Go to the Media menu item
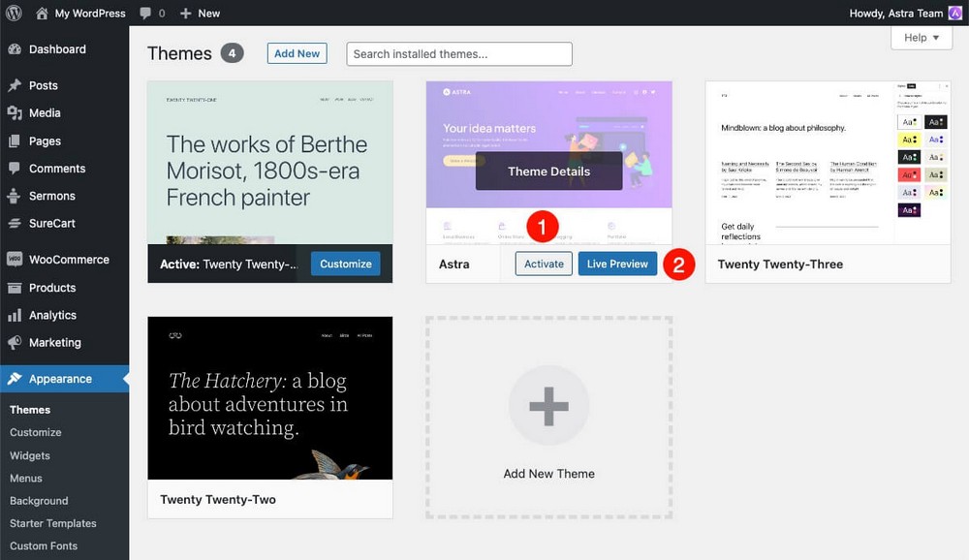 [x=45, y=112]
